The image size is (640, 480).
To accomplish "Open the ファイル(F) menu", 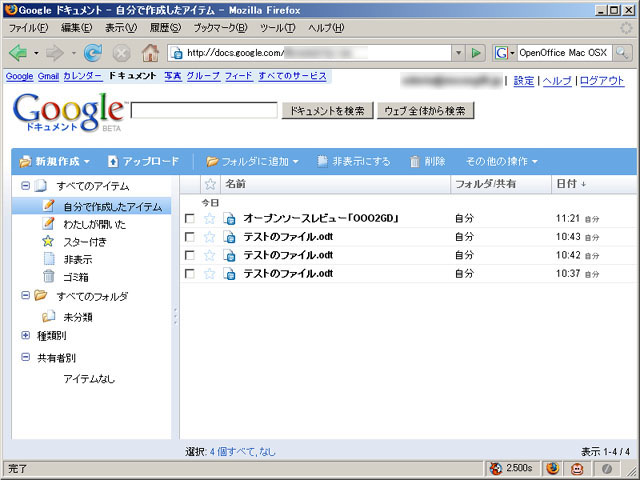I will pyautogui.click(x=28, y=28).
